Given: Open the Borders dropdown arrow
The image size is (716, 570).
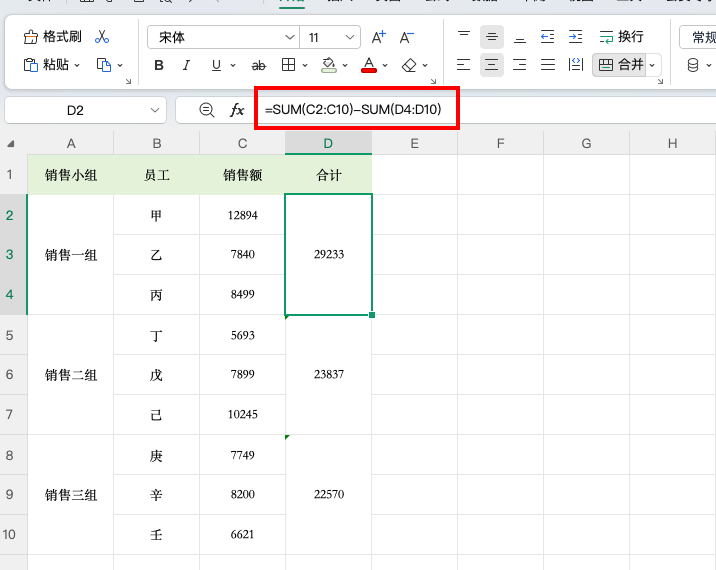Looking at the screenshot, I should click(305, 66).
